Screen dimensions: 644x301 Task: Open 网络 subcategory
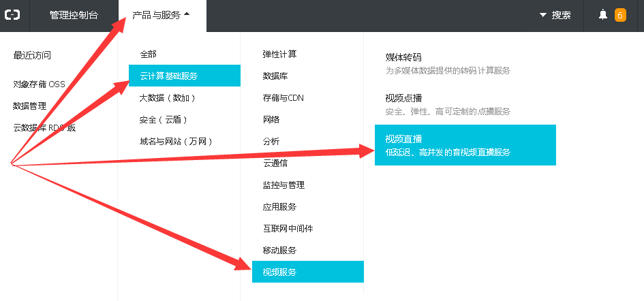tap(271, 119)
